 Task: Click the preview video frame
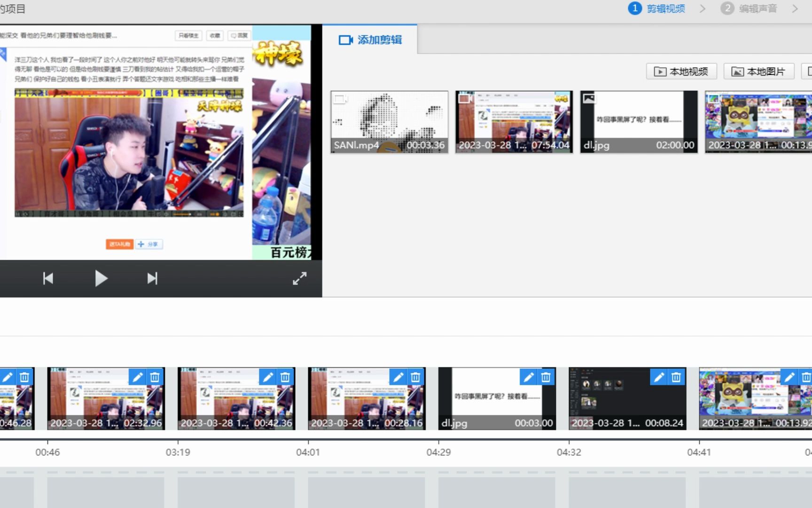[161, 142]
